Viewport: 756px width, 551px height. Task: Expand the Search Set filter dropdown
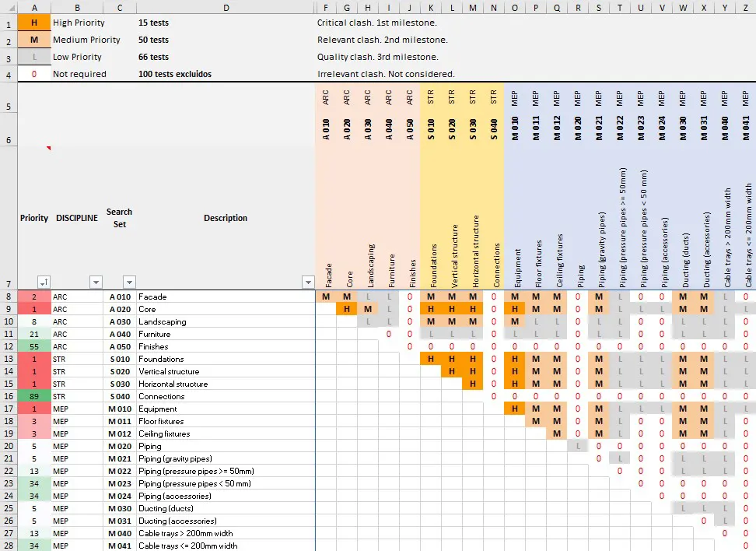(x=129, y=283)
